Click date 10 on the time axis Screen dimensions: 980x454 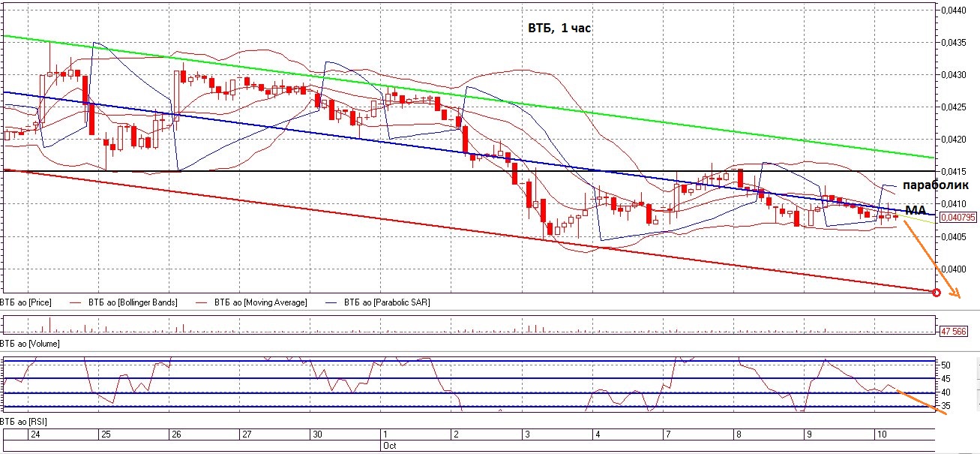pos(881,434)
